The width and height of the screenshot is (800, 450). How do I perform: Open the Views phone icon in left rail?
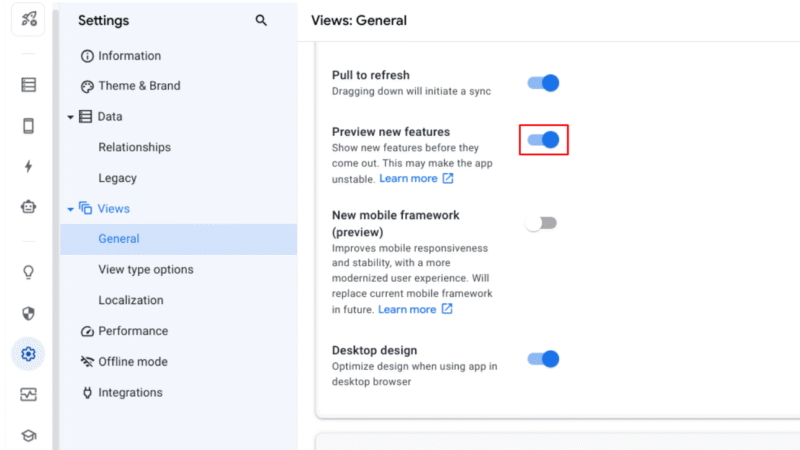tap(28, 126)
